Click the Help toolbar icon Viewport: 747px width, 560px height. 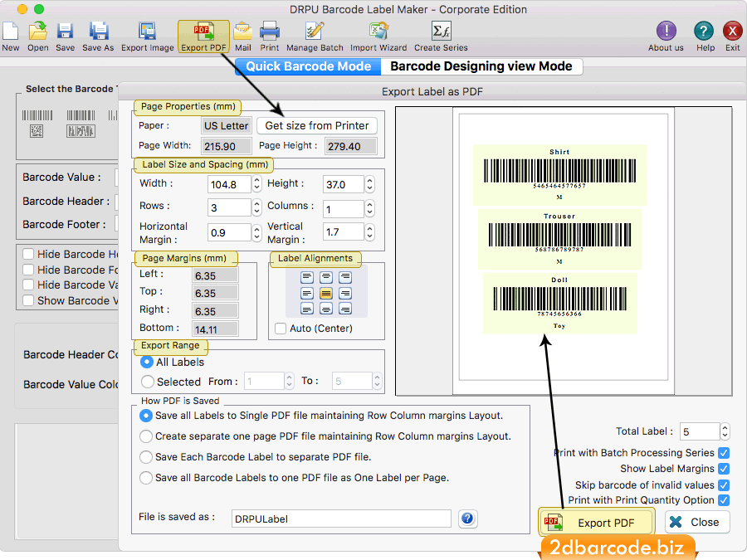704,32
